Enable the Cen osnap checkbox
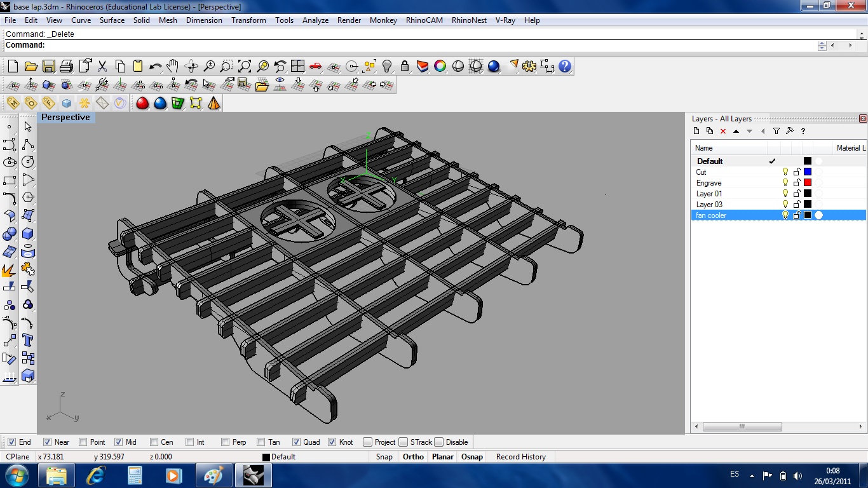The width and height of the screenshot is (868, 488). click(154, 442)
